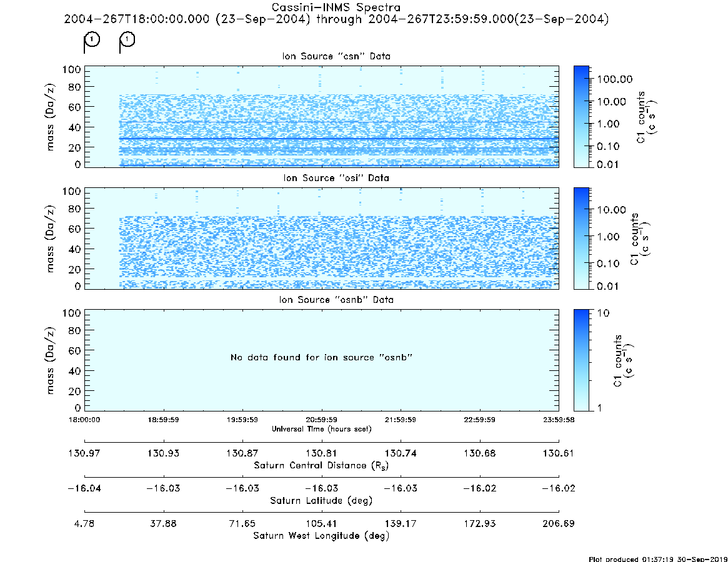Click the Ion Source "osi" Data heading
This screenshot has height=562, width=728.
click(x=336, y=178)
